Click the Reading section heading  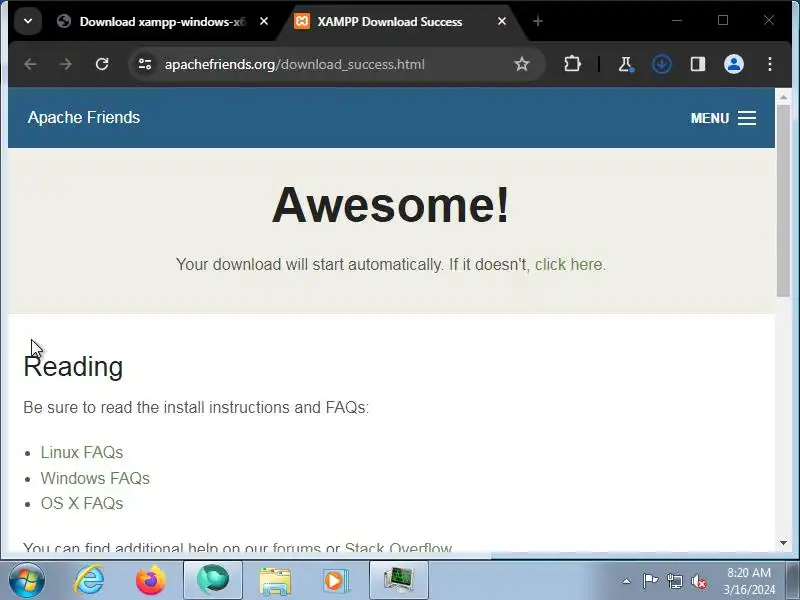[73, 366]
